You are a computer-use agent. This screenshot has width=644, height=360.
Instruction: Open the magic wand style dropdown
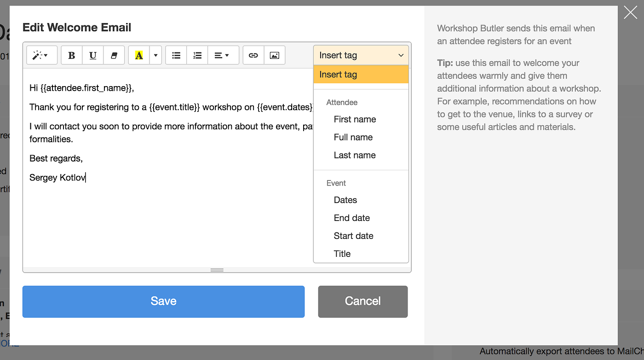(x=41, y=55)
